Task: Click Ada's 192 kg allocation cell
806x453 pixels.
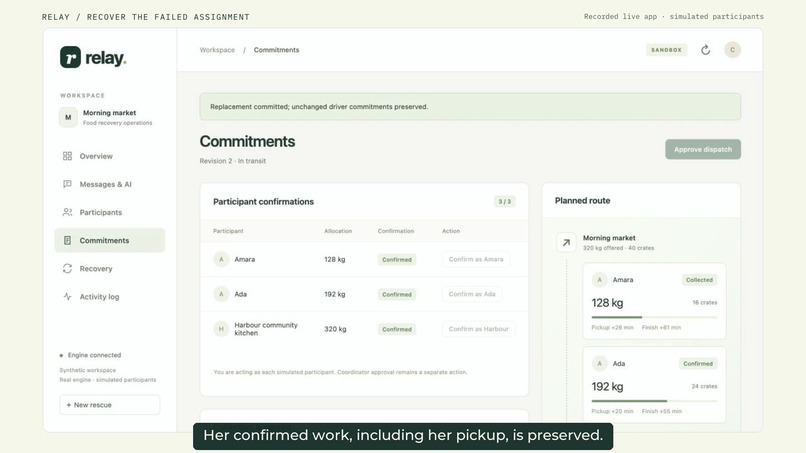Action: (335, 294)
